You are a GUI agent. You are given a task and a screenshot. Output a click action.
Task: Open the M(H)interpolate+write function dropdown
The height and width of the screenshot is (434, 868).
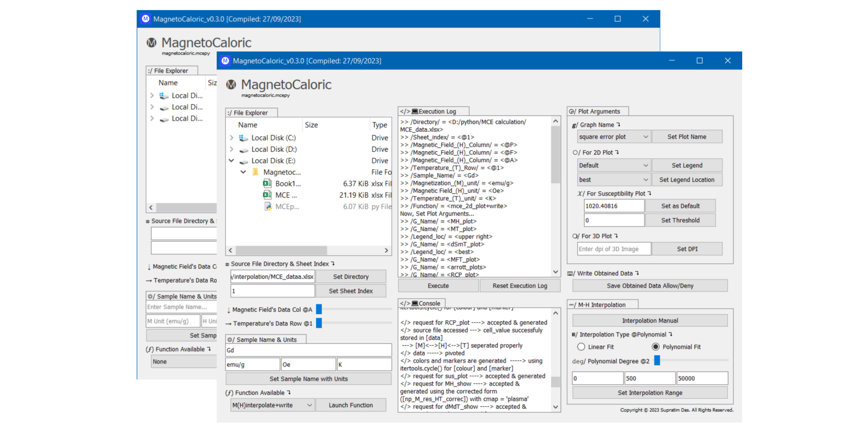click(x=272, y=405)
